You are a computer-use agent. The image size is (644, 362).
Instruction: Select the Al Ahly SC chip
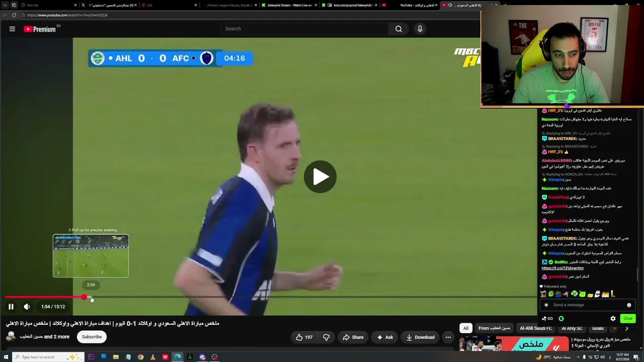pos(572,328)
